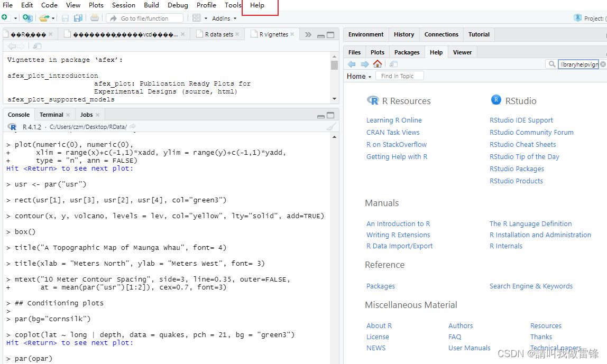Expand the recent files dropdown arrow
The image size is (607, 364).
[x=53, y=18]
